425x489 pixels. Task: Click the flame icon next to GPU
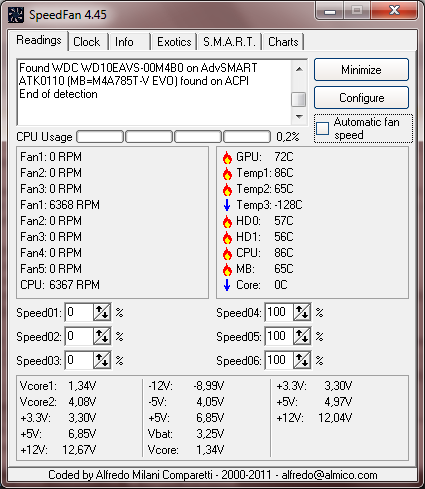point(227,157)
